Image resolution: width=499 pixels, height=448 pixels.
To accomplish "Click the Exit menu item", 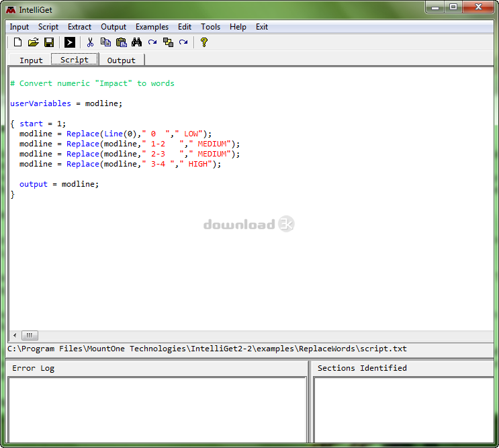I will tap(262, 27).
